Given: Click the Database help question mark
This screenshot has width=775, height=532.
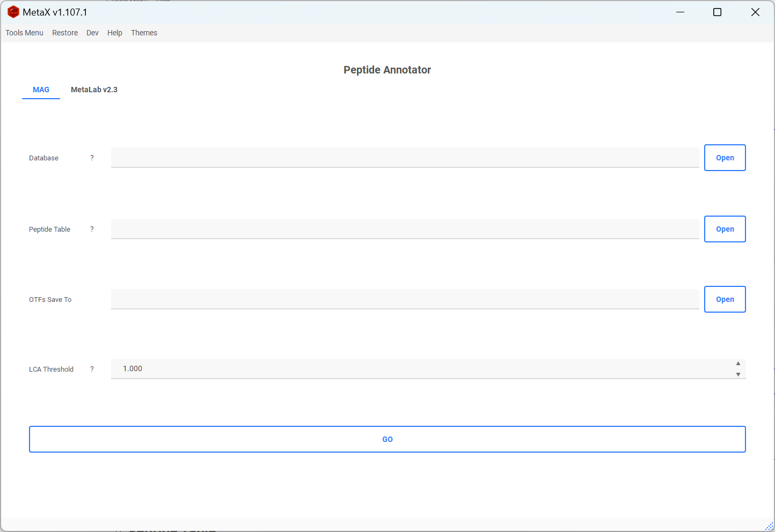Looking at the screenshot, I should coord(92,158).
